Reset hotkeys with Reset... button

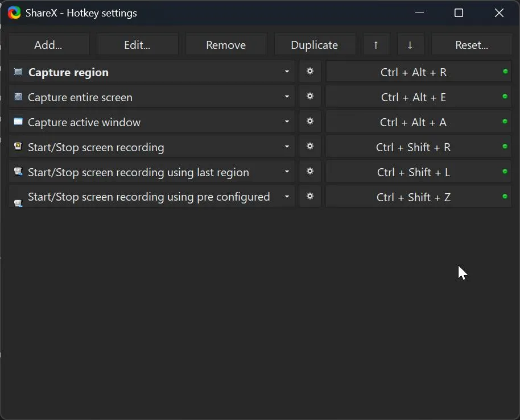(472, 45)
